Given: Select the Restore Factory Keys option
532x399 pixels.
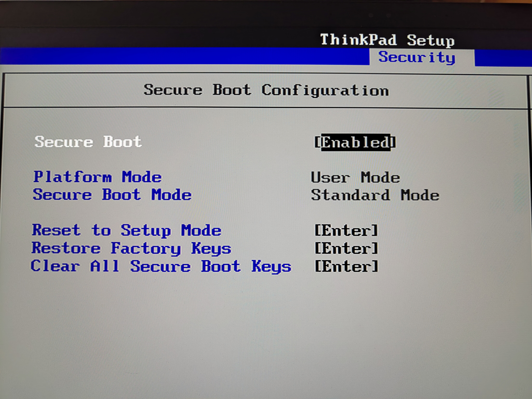Looking at the screenshot, I should tap(131, 249).
